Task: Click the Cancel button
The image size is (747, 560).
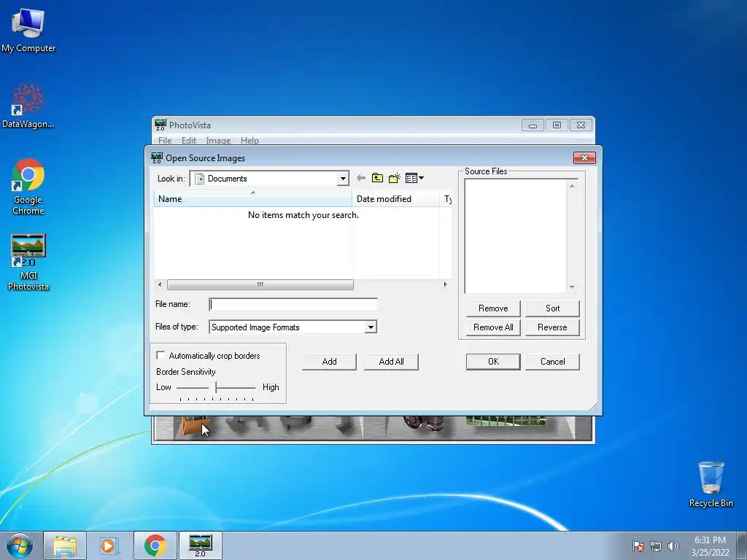Action: (553, 362)
